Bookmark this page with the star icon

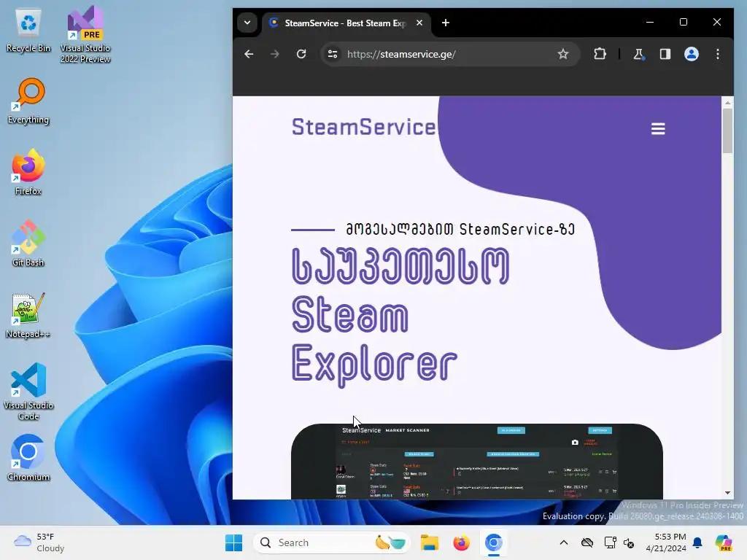click(x=563, y=54)
